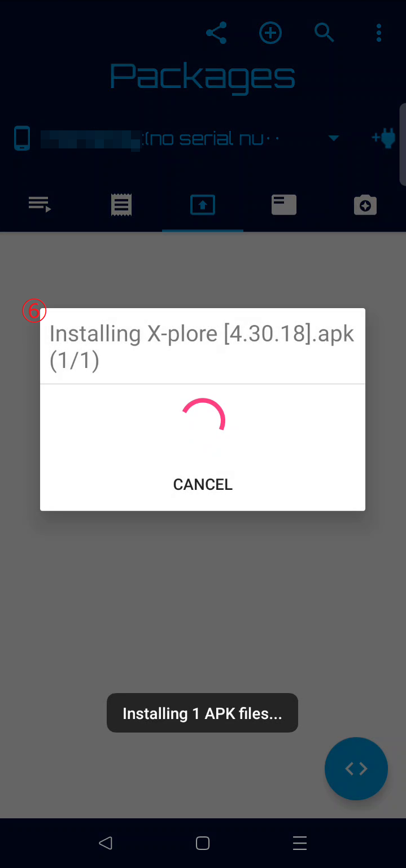The width and height of the screenshot is (406, 868).
Task: Open the screenshot camera tab
Action: [x=365, y=204]
